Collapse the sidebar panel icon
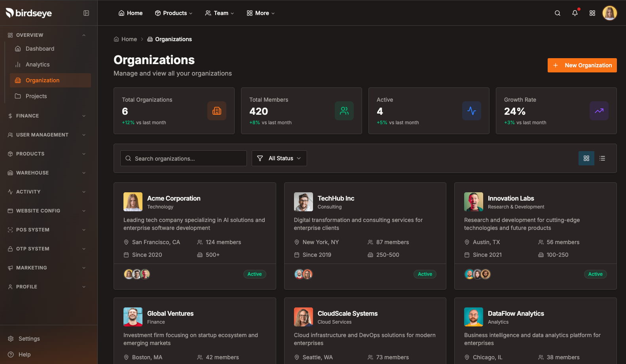Viewport: 626px width, 364px height. (86, 13)
